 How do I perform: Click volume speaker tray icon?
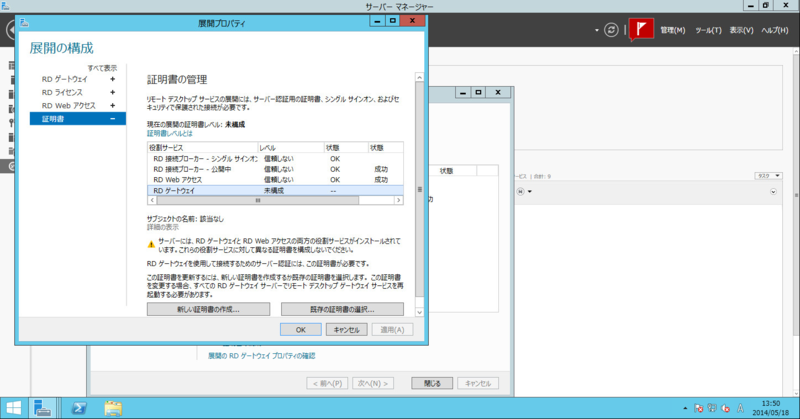point(725,408)
